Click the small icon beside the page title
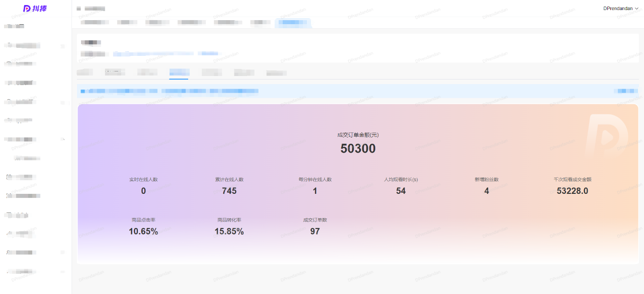Image resolution: width=644 pixels, height=294 pixels. pyautogui.click(x=78, y=9)
